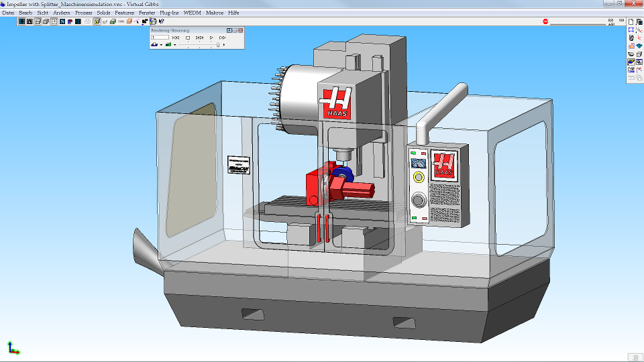The width and height of the screenshot is (644, 362).
Task: Minimize the Rendering-Steuerung panel
Action: (235, 30)
